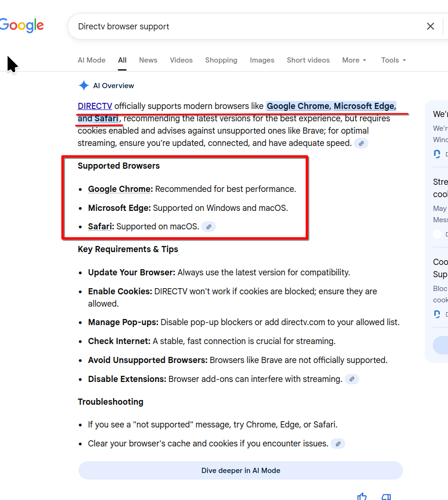Click the not supported message bullet
Viewport: 448px width, 500px height.
[213, 425]
